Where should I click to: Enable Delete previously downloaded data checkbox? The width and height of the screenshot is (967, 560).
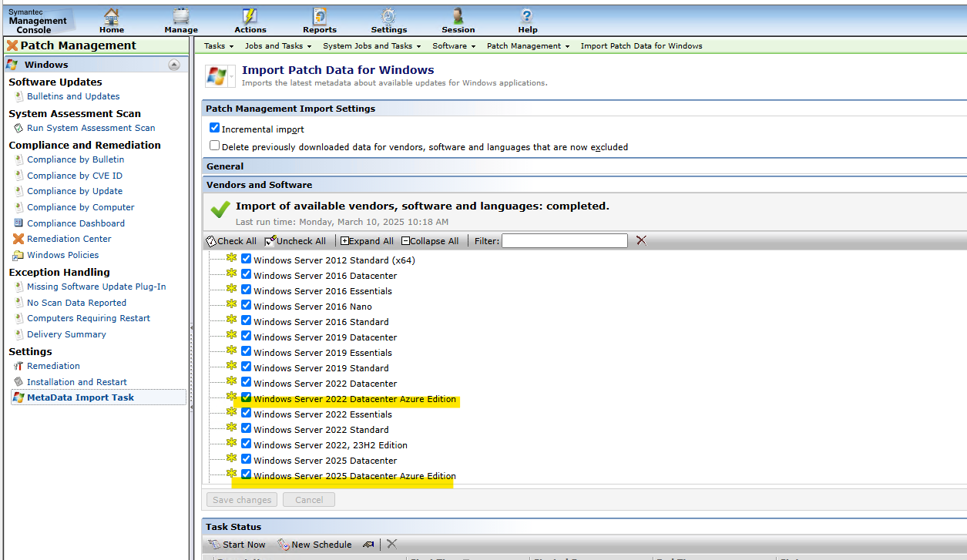pyautogui.click(x=215, y=145)
